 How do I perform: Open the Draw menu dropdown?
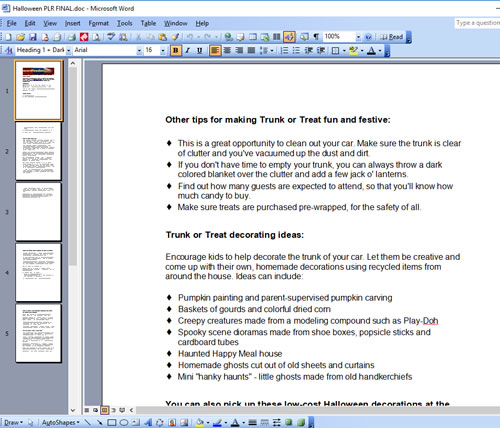click(13, 423)
